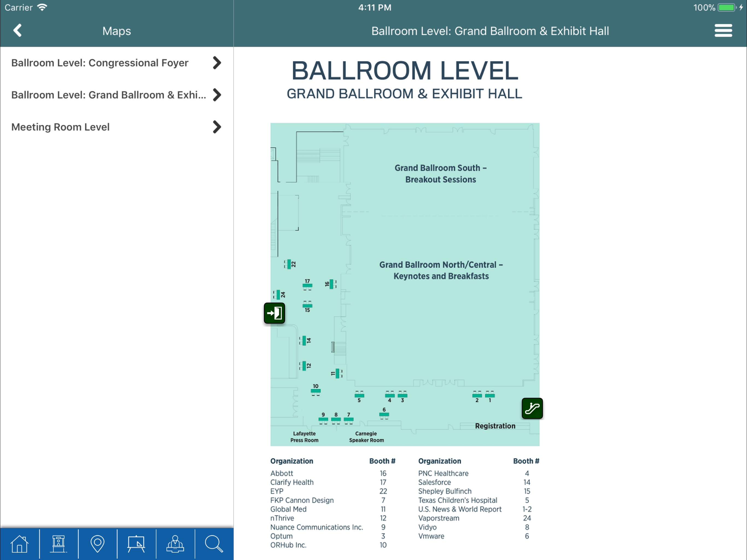Screen dimensions: 747x560
Task: Click the '4:11 PM' status bar time
Action: click(375, 7)
